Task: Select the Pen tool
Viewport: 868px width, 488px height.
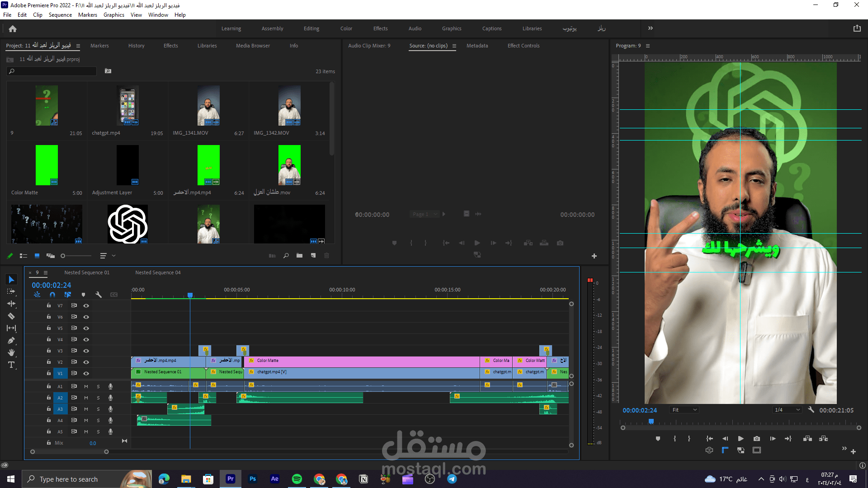Action: 11,341
